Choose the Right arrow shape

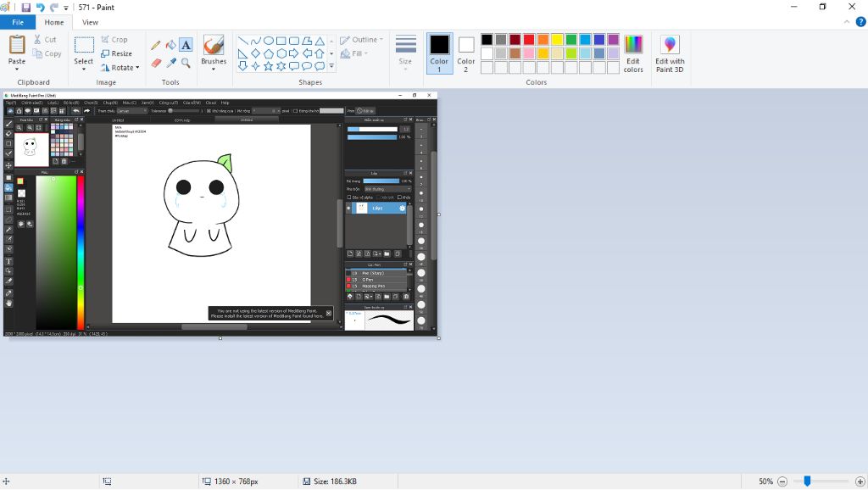[294, 53]
